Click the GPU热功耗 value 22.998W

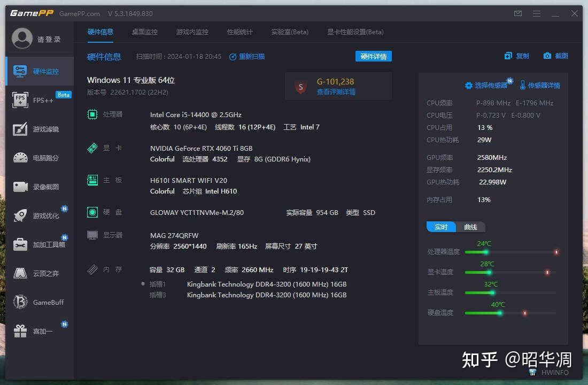[493, 182]
